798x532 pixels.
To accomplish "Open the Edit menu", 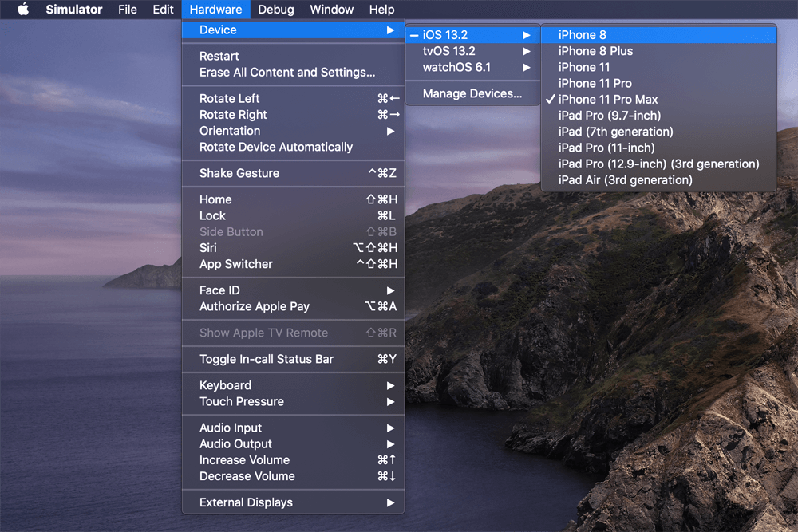I will pos(163,9).
